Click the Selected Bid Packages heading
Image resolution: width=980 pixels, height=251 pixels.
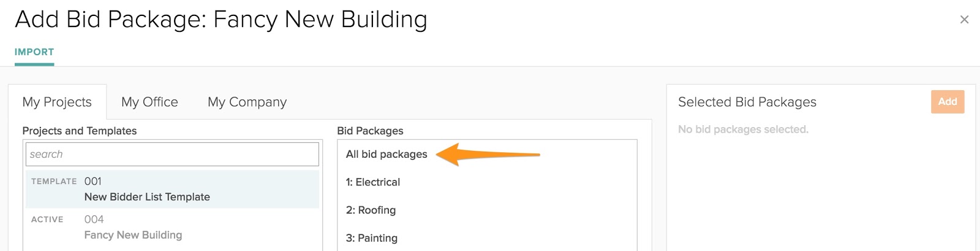(x=747, y=102)
